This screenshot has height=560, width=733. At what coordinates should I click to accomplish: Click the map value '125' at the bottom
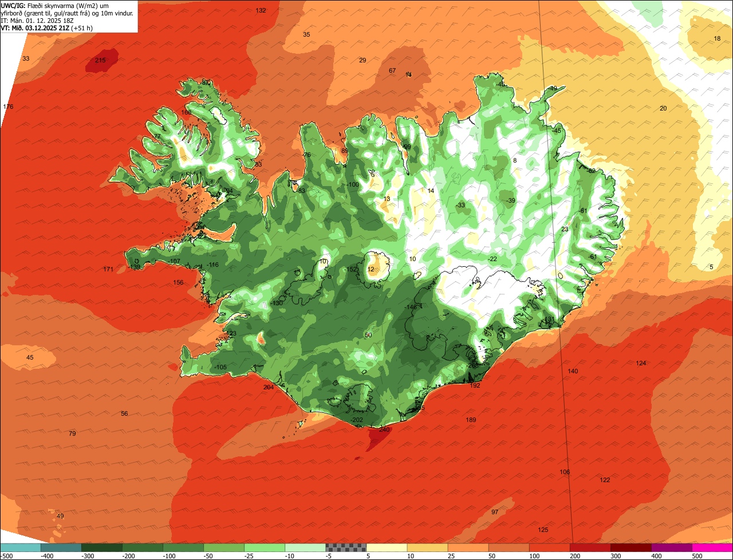(x=543, y=530)
